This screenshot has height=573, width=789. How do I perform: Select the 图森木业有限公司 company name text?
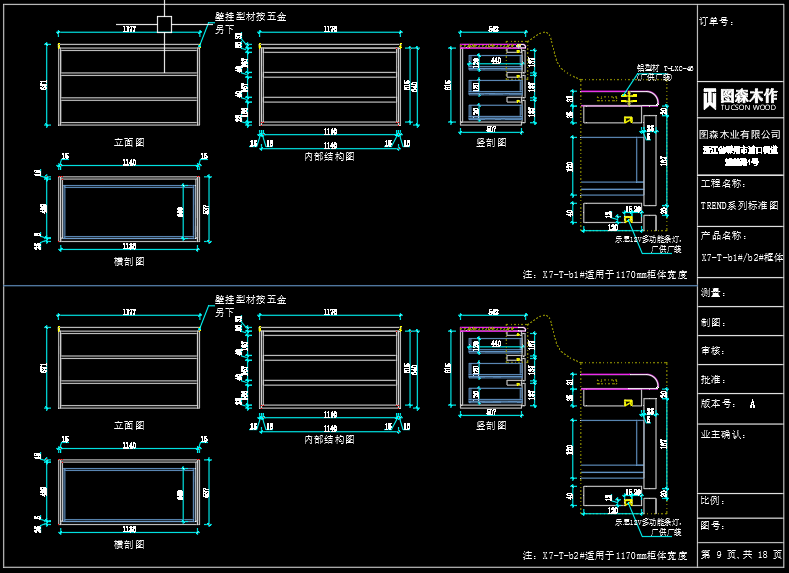pos(740,134)
